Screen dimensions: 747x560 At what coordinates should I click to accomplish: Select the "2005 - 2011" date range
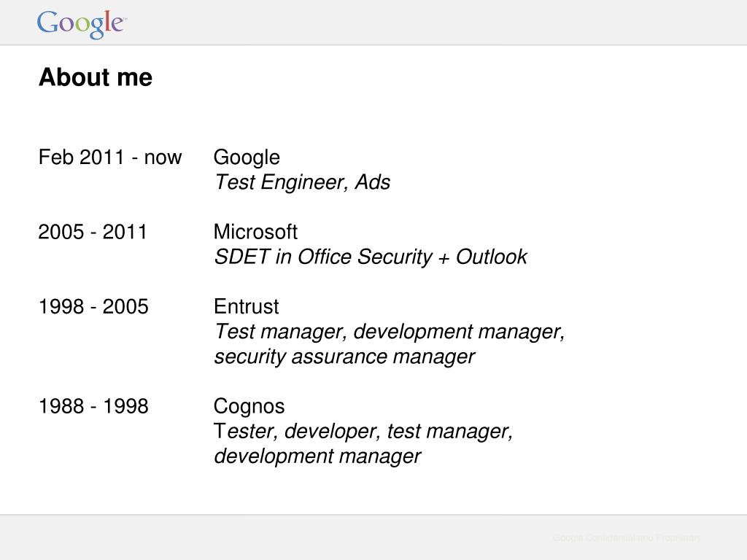point(93,233)
